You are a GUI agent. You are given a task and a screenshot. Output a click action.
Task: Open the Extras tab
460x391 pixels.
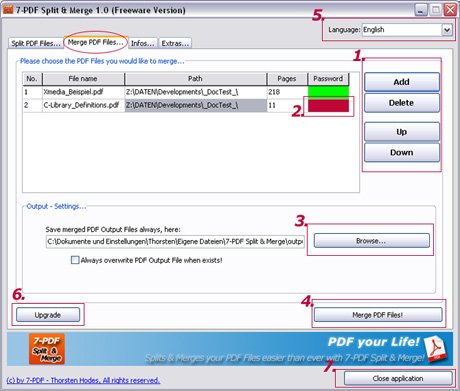(175, 43)
